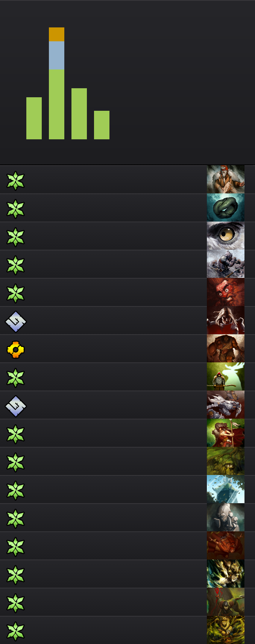Image resolution: width=255 pixels, height=644 pixels.
Task: Click green leaf icon beside angry red face card
Action: (x=15, y=293)
